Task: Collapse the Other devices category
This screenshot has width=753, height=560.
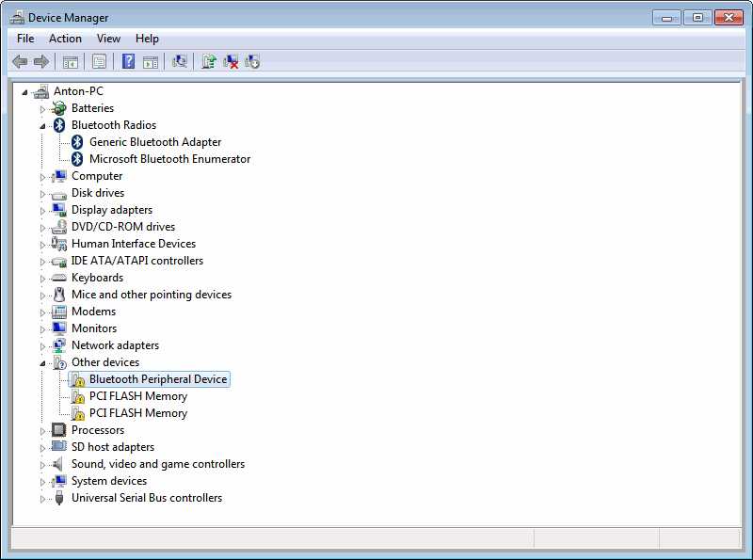Action: click(x=42, y=362)
